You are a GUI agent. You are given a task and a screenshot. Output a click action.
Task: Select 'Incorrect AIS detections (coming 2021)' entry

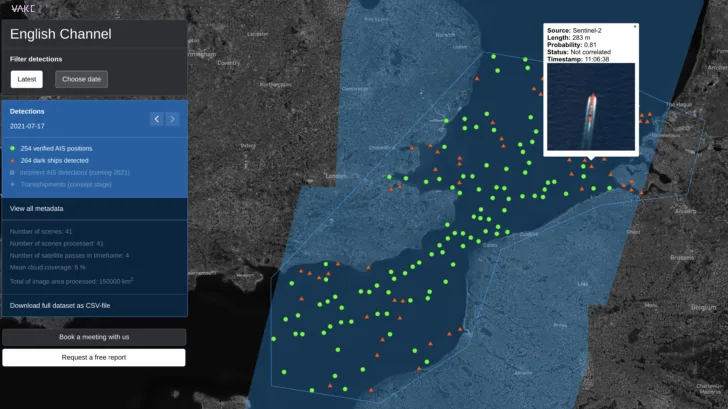[75, 173]
